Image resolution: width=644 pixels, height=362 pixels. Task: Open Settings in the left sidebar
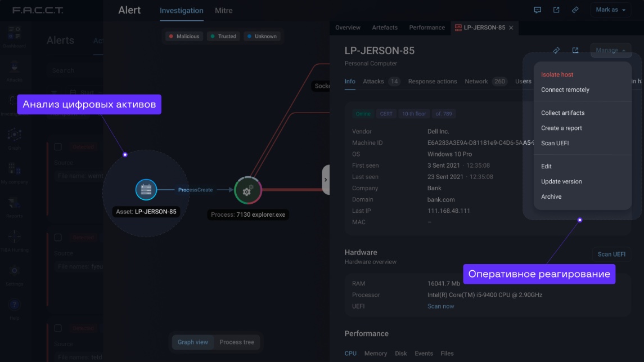(14, 273)
